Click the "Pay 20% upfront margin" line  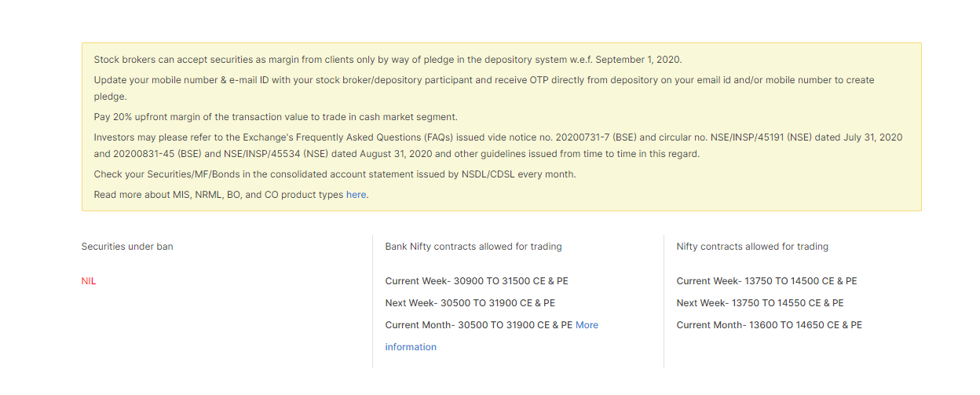276,117
